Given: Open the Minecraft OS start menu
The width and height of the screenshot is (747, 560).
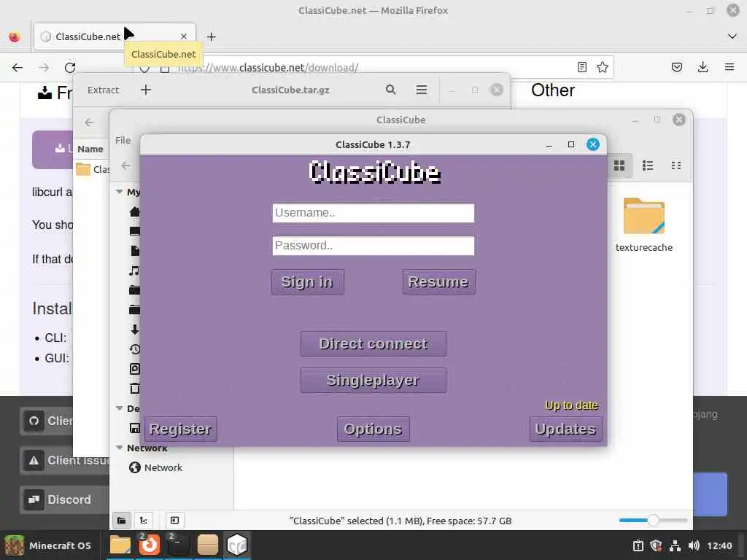Looking at the screenshot, I should [x=49, y=545].
